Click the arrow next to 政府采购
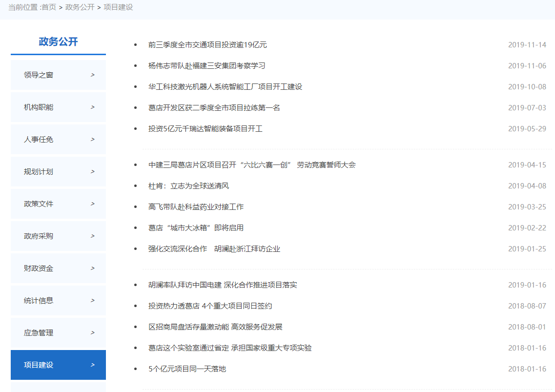Viewport: 555px width, 392px height. pos(93,236)
